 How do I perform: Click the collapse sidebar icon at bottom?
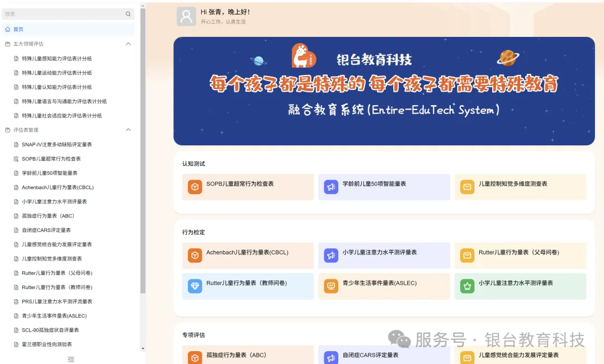(71, 359)
